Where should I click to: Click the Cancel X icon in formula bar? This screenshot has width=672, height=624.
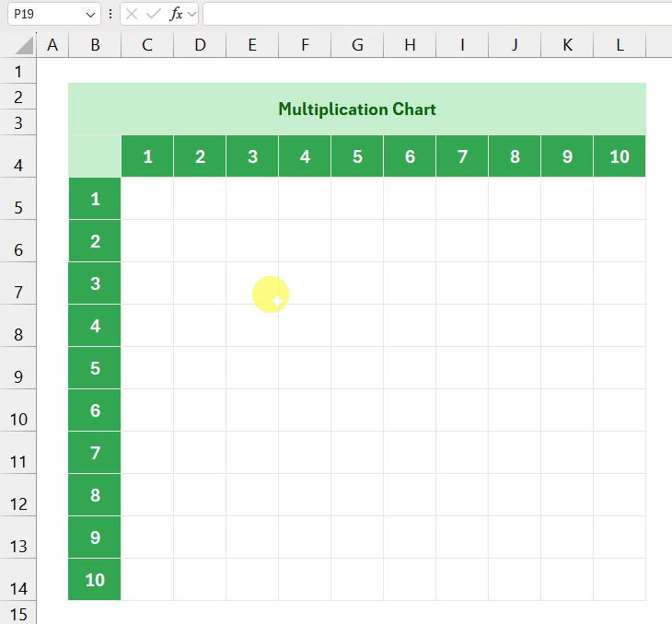[x=132, y=14]
